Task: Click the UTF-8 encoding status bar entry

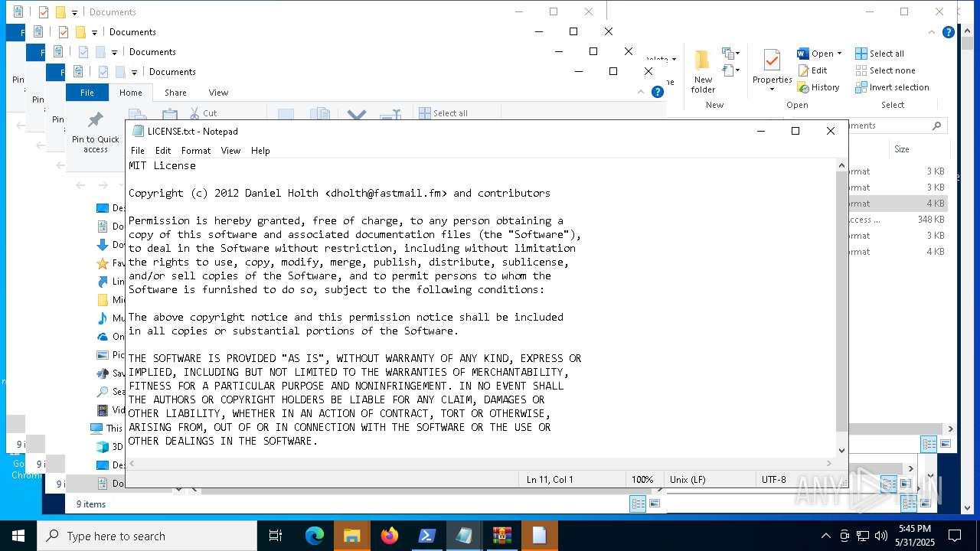Action: (774, 480)
